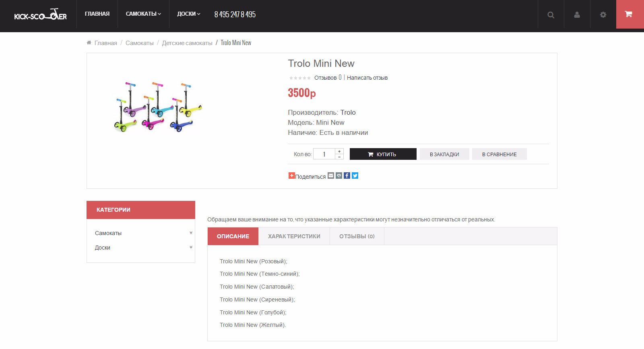Open the Самокаты category link in sidebar
This screenshot has height=349, width=644.
[108, 233]
